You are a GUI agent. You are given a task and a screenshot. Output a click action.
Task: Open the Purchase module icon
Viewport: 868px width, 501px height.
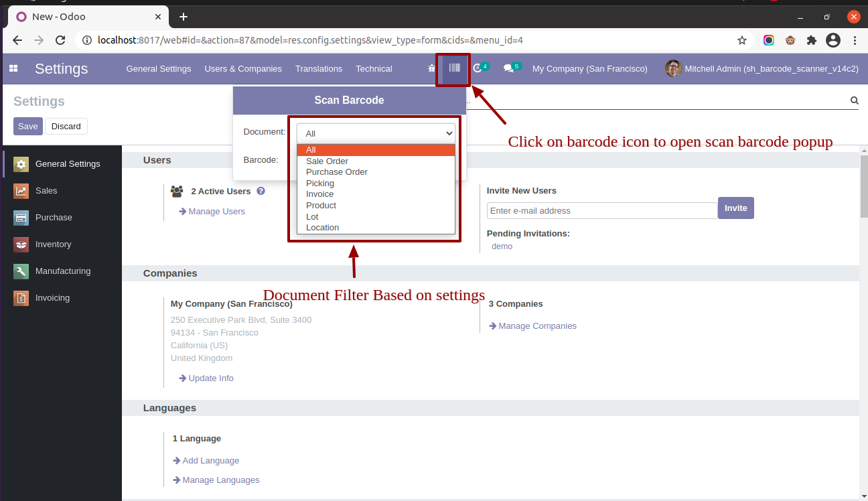pos(21,218)
